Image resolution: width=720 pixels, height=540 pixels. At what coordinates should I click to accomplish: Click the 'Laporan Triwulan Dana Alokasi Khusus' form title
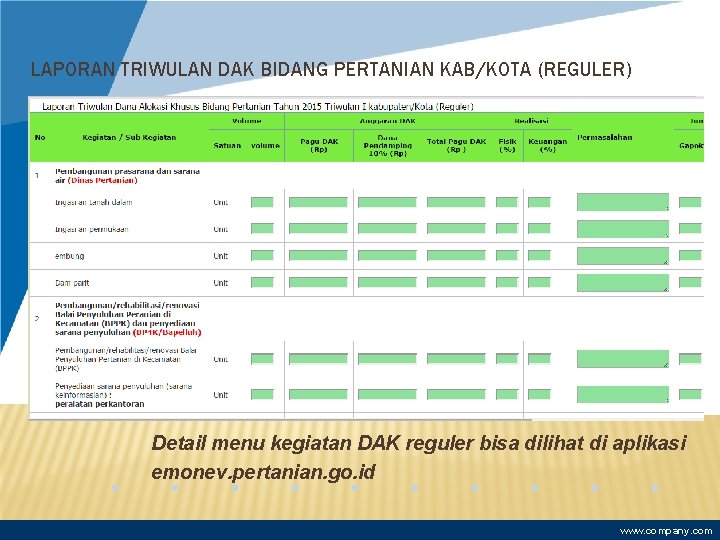coord(258,107)
